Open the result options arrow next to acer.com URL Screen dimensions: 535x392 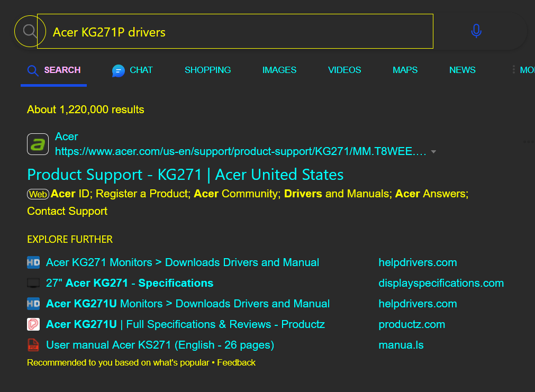pyautogui.click(x=434, y=151)
